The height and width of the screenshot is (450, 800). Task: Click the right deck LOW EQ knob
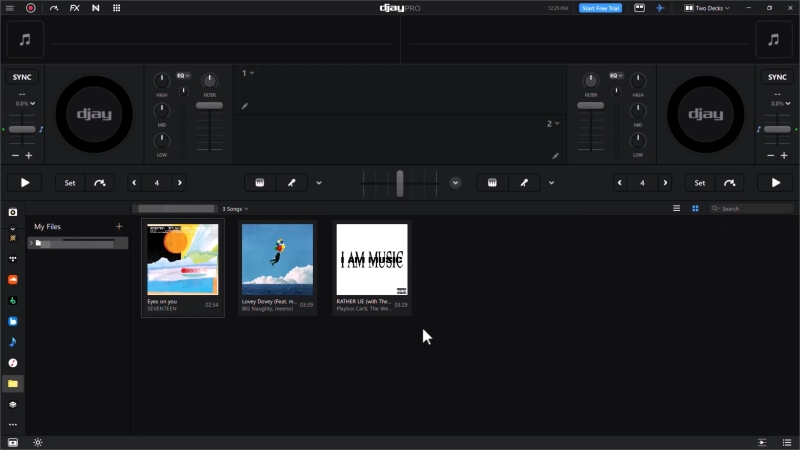[638, 140]
